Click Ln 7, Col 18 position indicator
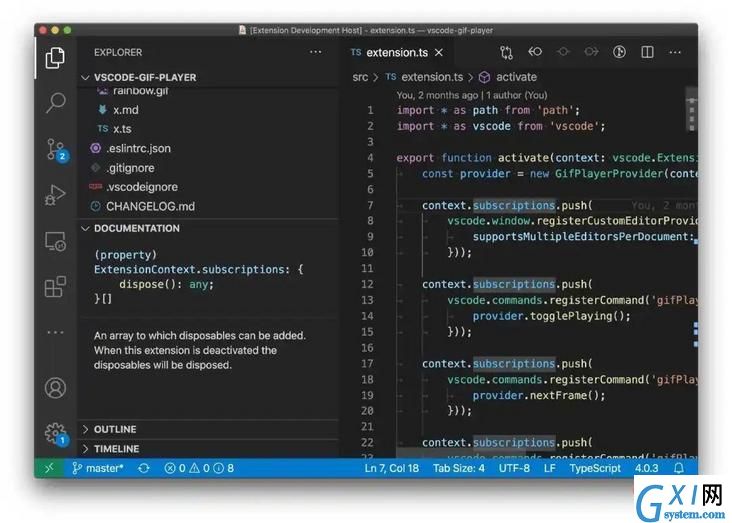Screen dimensions: 732x523 (x=392, y=468)
